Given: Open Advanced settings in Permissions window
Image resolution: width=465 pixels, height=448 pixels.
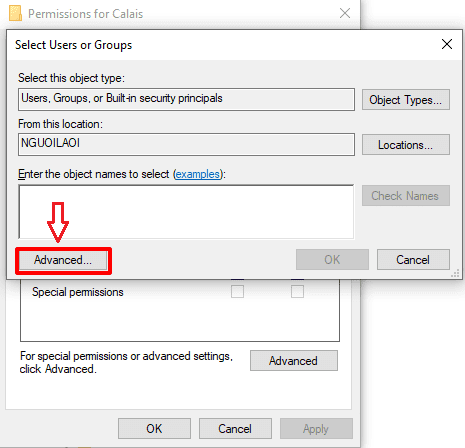Looking at the screenshot, I should pos(294,361).
